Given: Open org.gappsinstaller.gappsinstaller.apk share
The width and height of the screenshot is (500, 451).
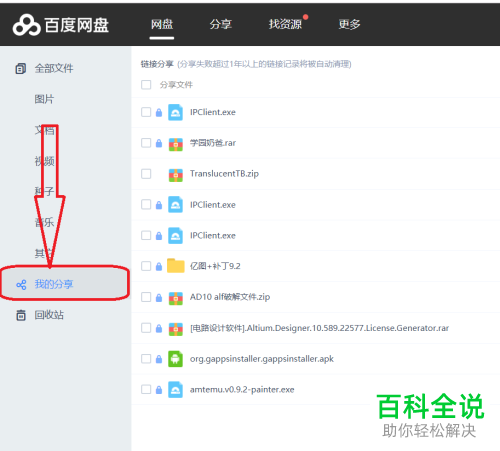Looking at the screenshot, I should pyautogui.click(x=262, y=359).
